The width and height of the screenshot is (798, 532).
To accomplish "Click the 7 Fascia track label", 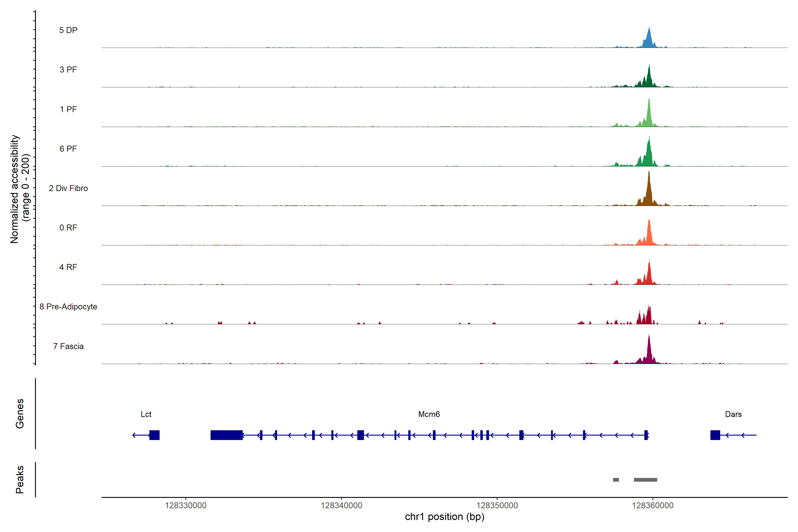I will pos(68,346).
